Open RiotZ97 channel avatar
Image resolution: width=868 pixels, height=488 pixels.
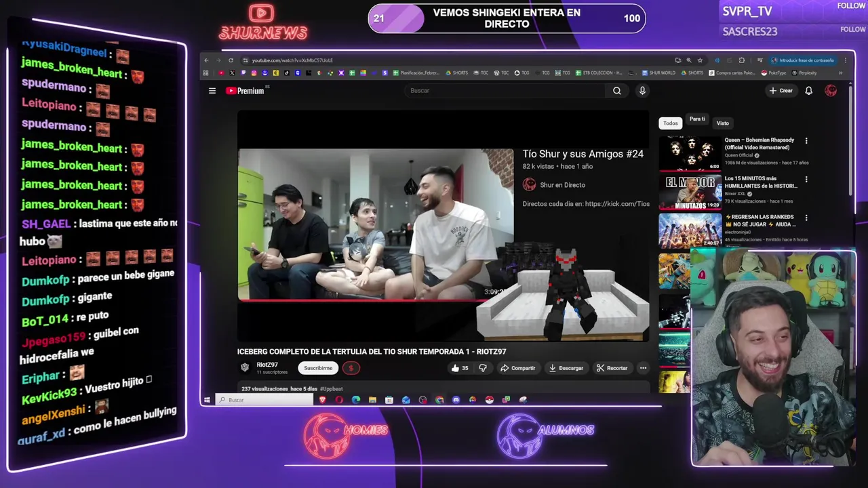click(x=245, y=367)
